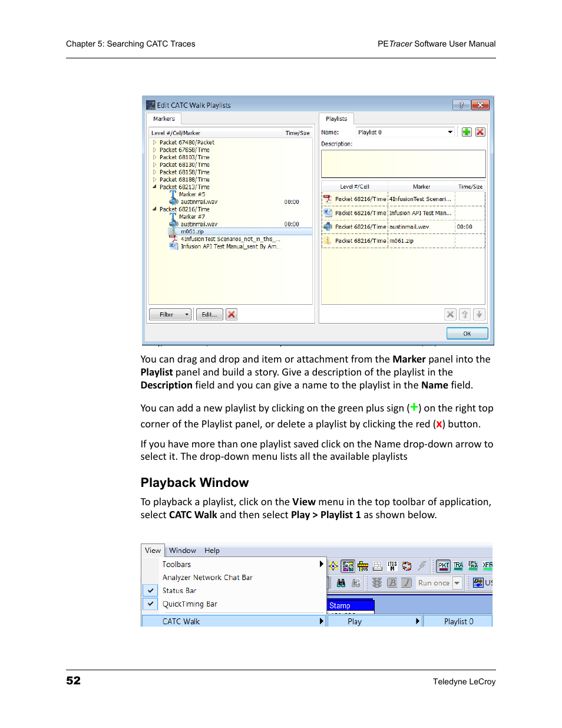Remove the selected playlist item with the grey X
Image resolution: width=562 pixels, height=728 pixels.
click(x=450, y=315)
